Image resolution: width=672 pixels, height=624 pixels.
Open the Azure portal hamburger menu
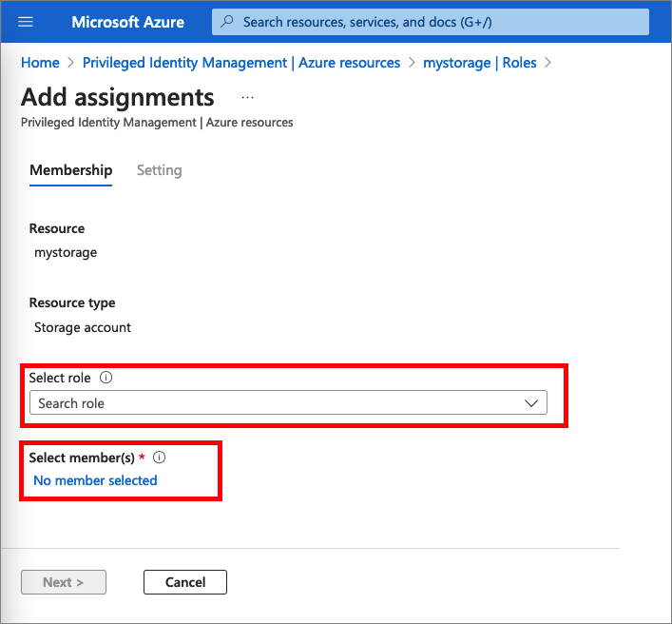[x=26, y=22]
